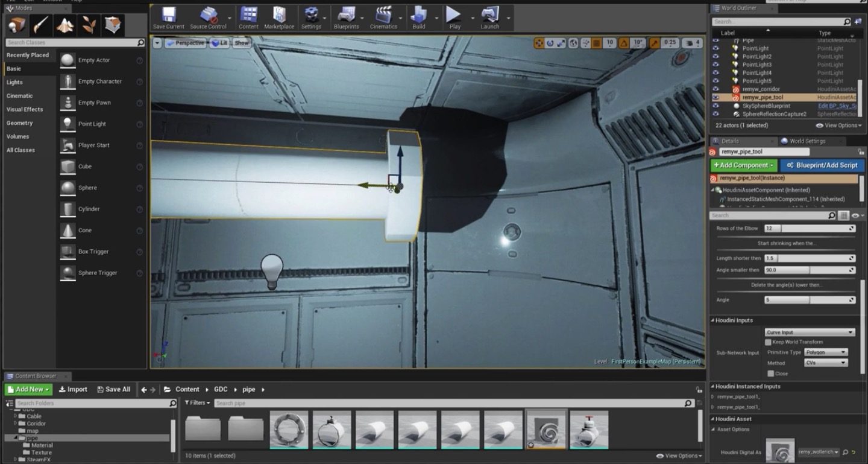Click Edit BP_Sky link in outliner

click(837, 106)
